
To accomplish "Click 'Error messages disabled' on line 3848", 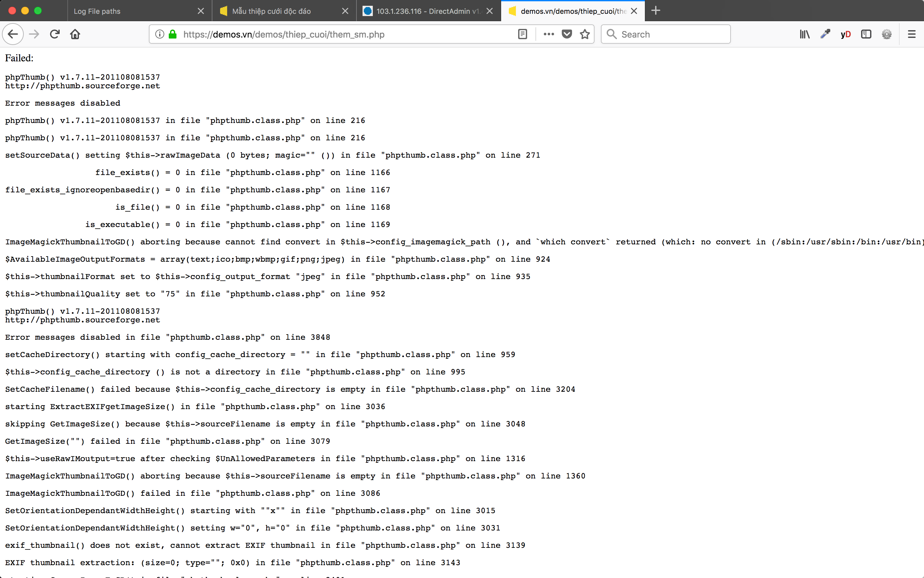I will point(167,337).
